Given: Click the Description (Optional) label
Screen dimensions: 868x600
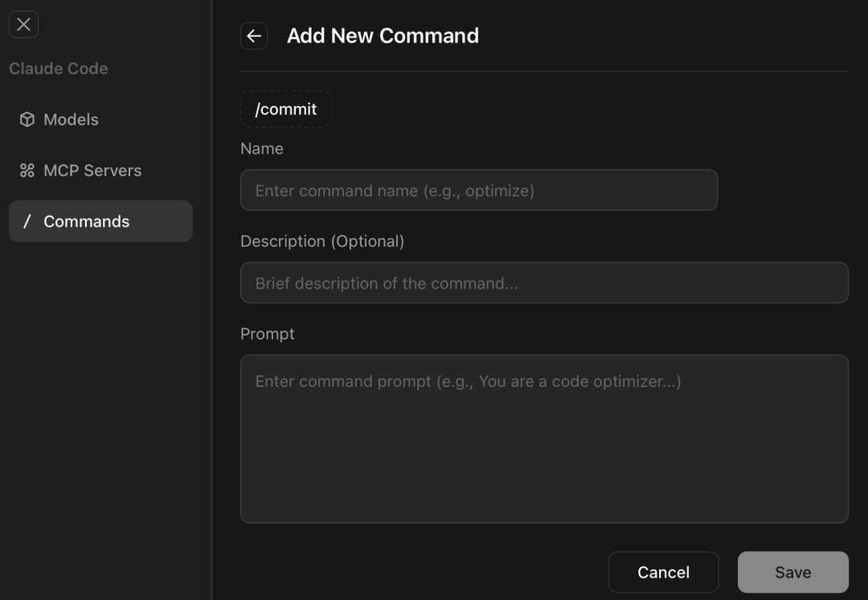Looking at the screenshot, I should (322, 240).
